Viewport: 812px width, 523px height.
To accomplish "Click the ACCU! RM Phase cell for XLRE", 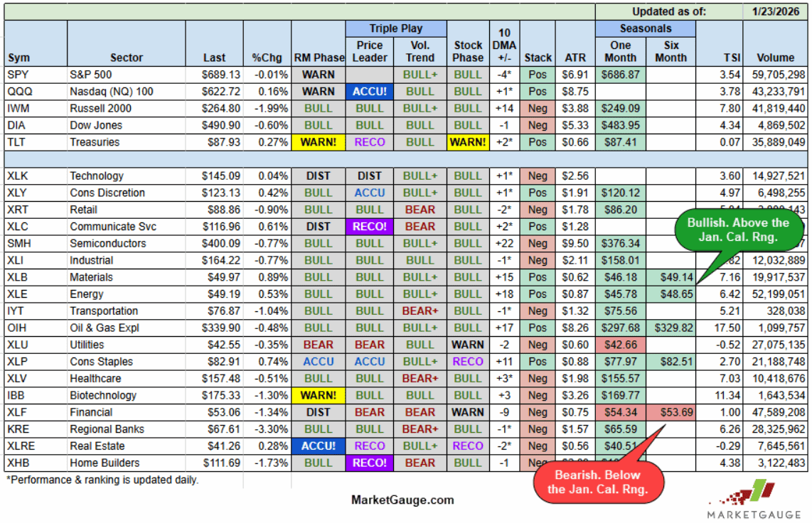I will (x=319, y=446).
